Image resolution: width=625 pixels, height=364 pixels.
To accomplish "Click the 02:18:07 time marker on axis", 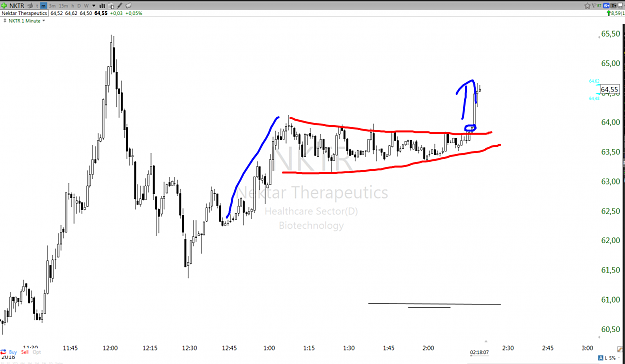I will [x=479, y=352].
